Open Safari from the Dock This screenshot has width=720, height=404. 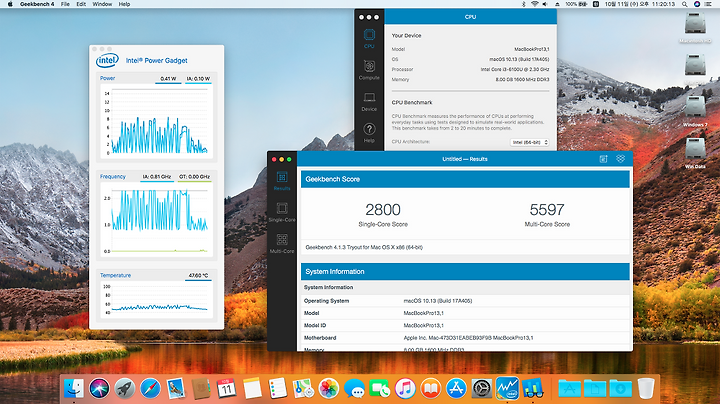coord(150,389)
